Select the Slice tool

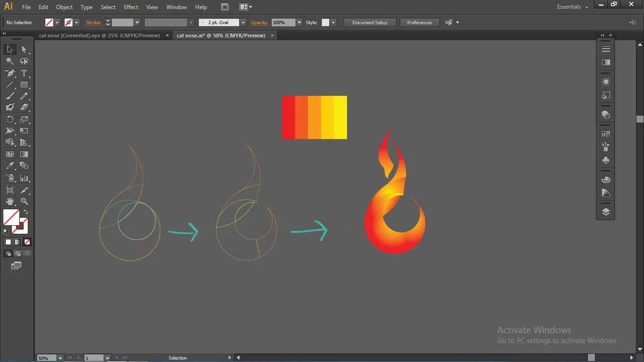point(24,190)
